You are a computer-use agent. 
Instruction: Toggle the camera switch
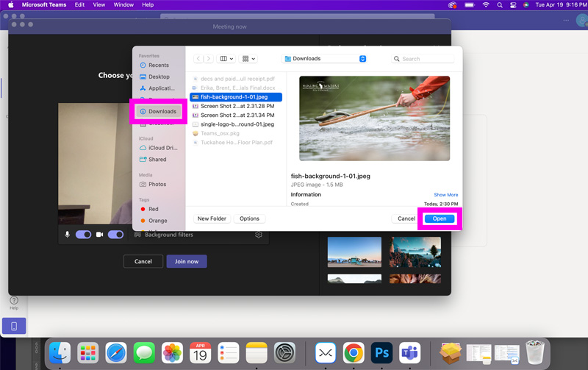tap(115, 235)
